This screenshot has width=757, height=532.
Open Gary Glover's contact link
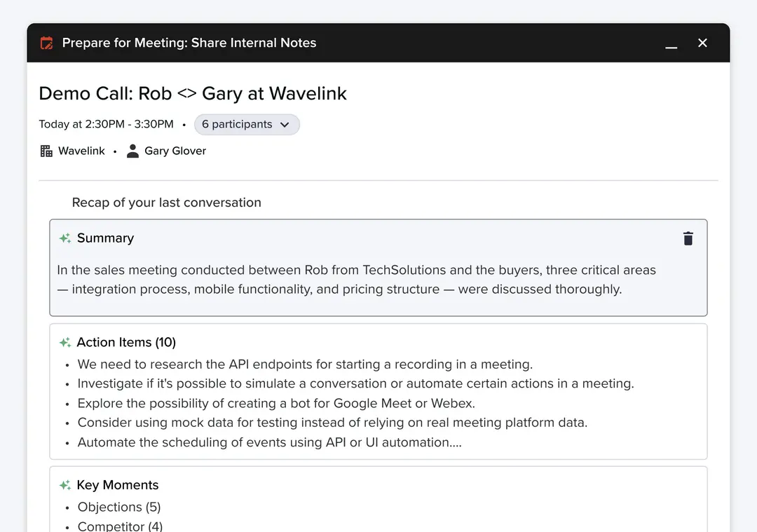tap(175, 151)
